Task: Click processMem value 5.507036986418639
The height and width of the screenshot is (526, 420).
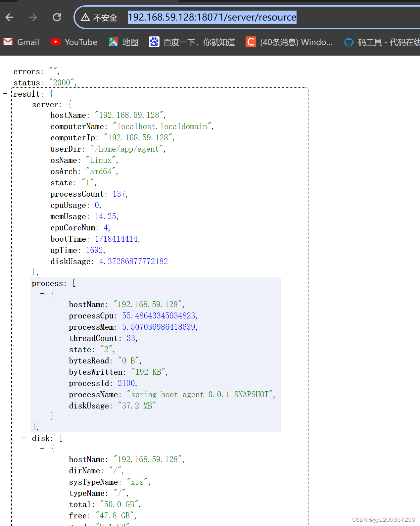Action: coord(159,327)
